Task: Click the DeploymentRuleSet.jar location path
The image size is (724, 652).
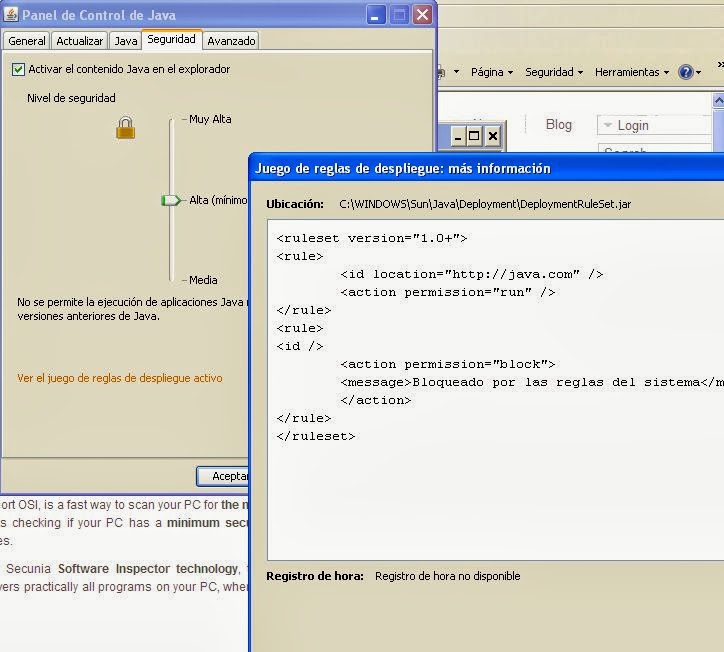Action: pyautogui.click(x=485, y=204)
